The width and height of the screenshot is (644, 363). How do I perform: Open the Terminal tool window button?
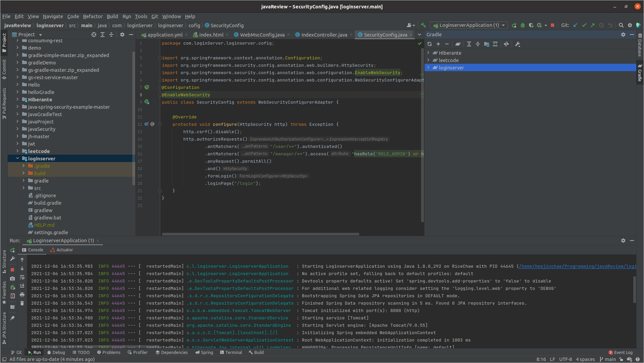[231, 352]
